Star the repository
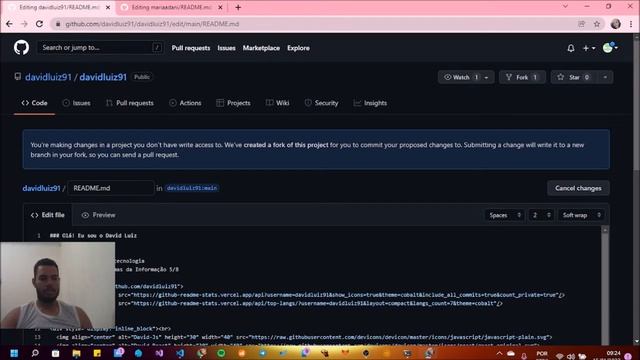Image resolution: width=640 pixels, height=360 pixels. [x=573, y=77]
